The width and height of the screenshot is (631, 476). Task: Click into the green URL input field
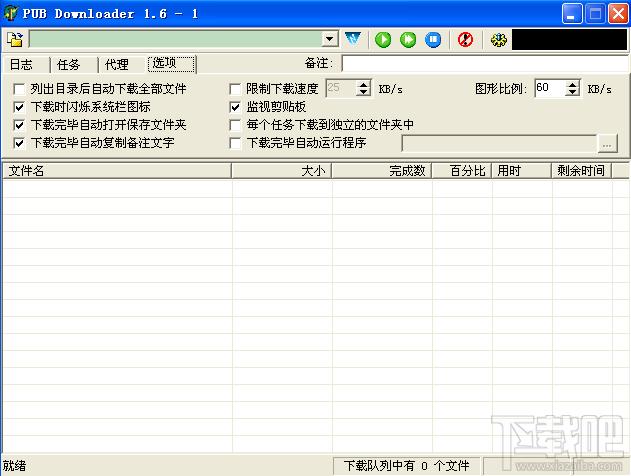(x=176, y=39)
